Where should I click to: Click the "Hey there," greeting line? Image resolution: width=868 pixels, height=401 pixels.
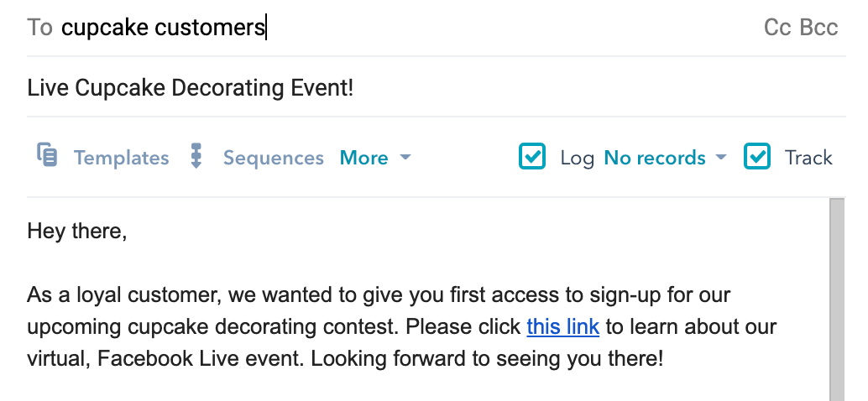77,230
